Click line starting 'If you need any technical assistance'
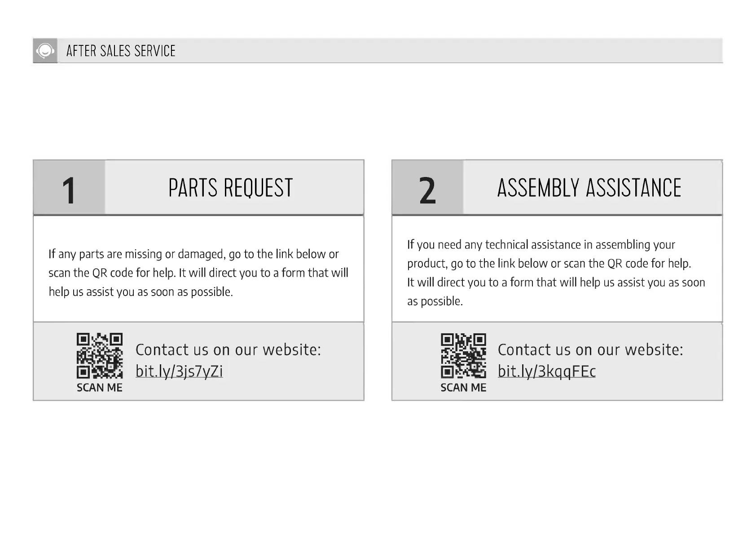 (541, 245)
